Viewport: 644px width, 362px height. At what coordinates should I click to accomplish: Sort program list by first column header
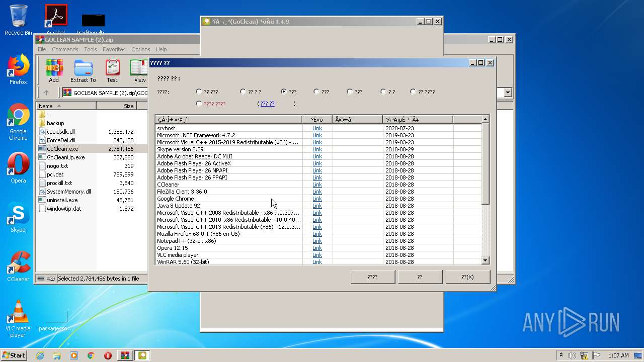[229, 120]
